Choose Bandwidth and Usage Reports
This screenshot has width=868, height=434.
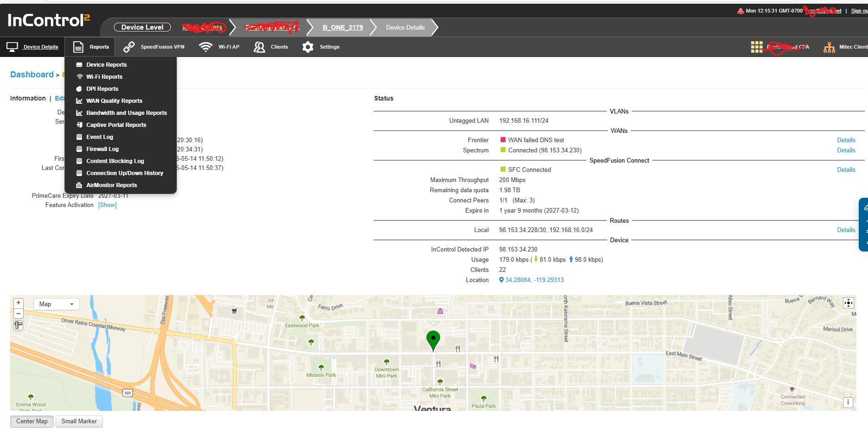126,113
